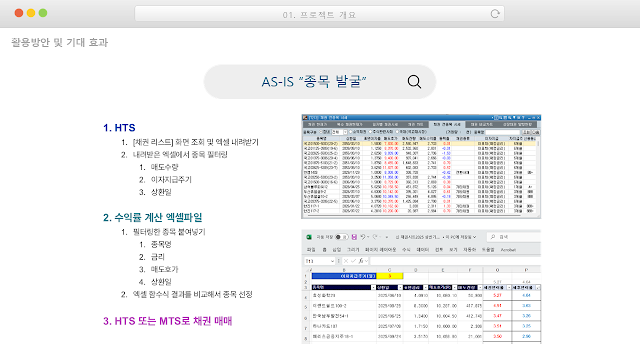
Task: Switch to the 자동화 ribbon tab in Excel
Action: click(x=469, y=249)
